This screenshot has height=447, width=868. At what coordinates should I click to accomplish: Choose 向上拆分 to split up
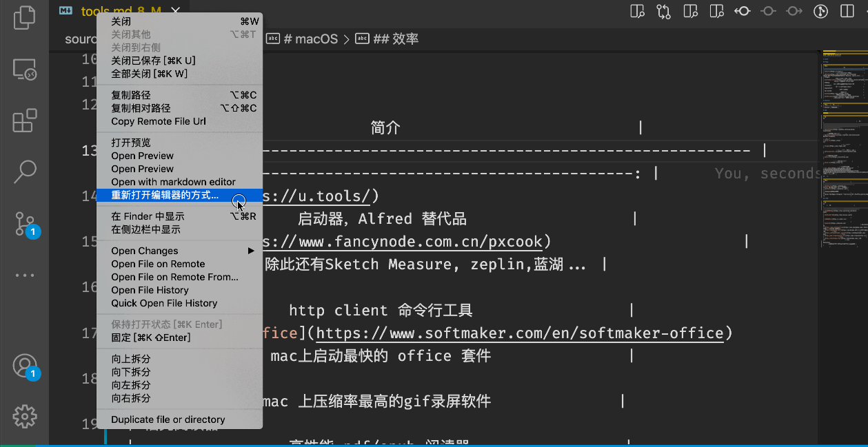point(179,359)
